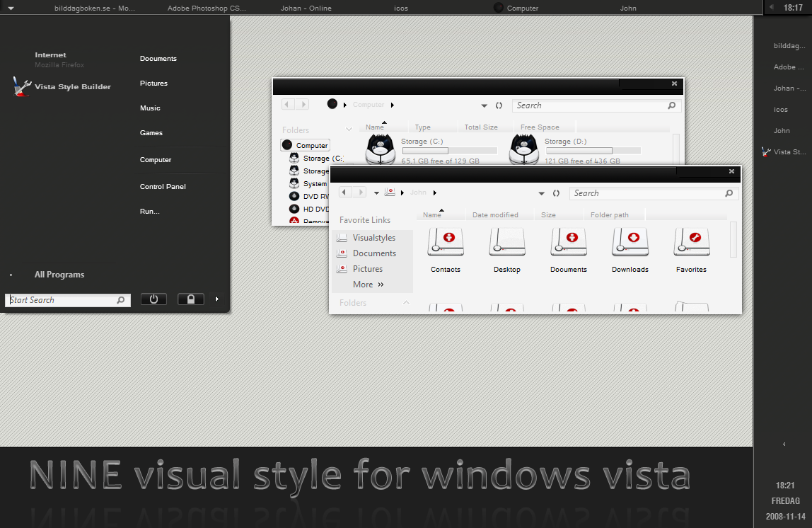Open the recent pages dropdown in the John window

376,193
